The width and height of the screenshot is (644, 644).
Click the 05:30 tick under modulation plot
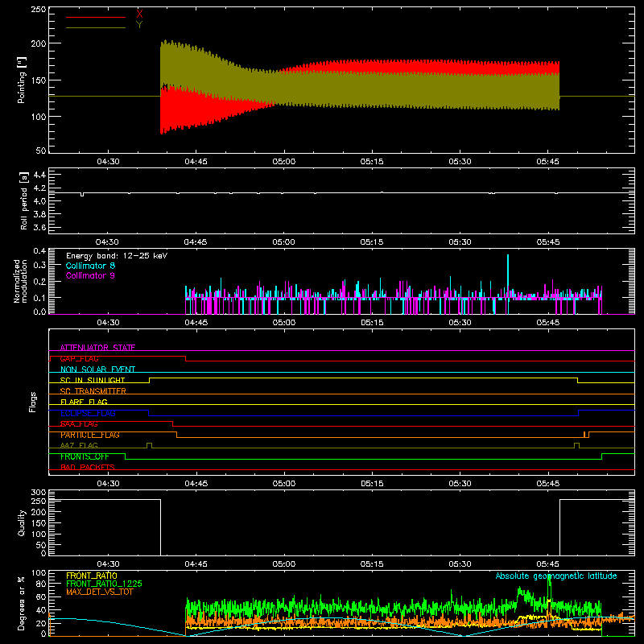point(460,323)
